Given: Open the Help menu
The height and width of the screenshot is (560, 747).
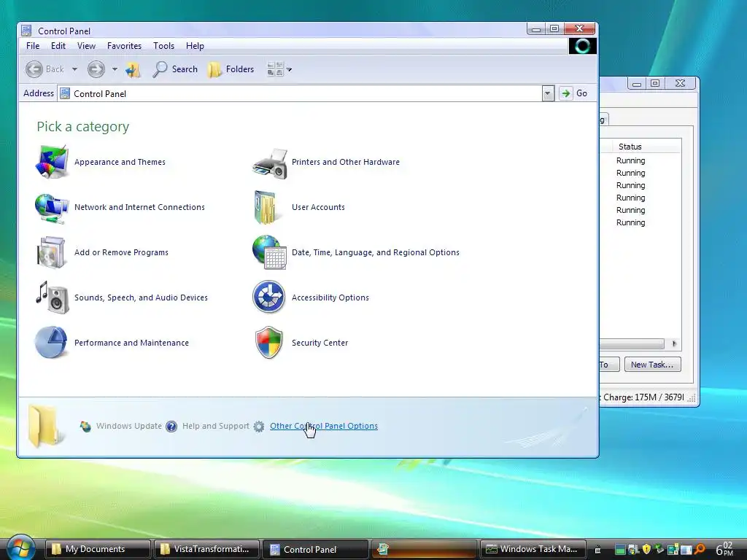Looking at the screenshot, I should pos(195,46).
